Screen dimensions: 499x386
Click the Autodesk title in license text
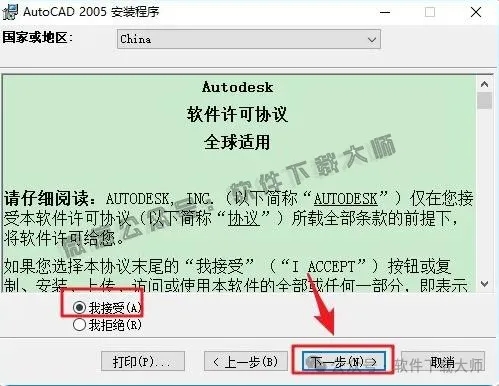tap(238, 87)
